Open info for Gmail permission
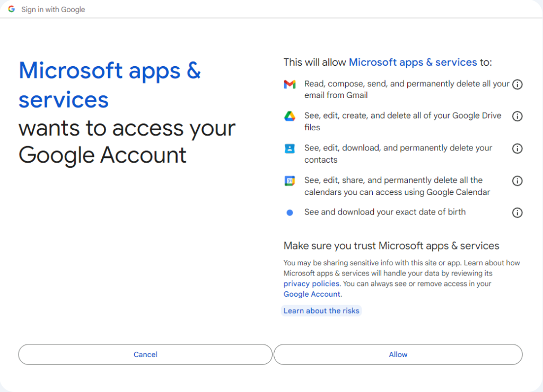Viewport: 543px width, 392px height. 517,84
